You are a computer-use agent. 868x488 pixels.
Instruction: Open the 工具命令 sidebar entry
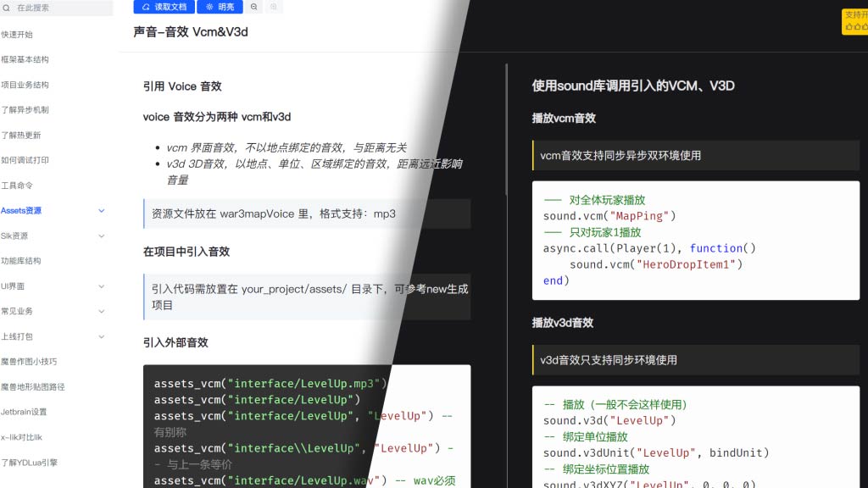tap(17, 186)
